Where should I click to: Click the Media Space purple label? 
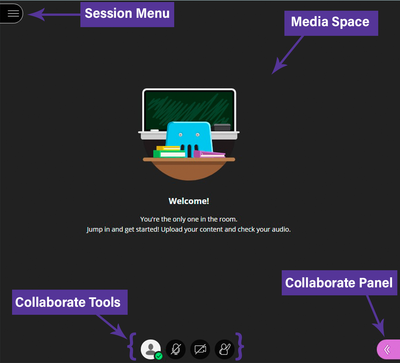click(331, 22)
